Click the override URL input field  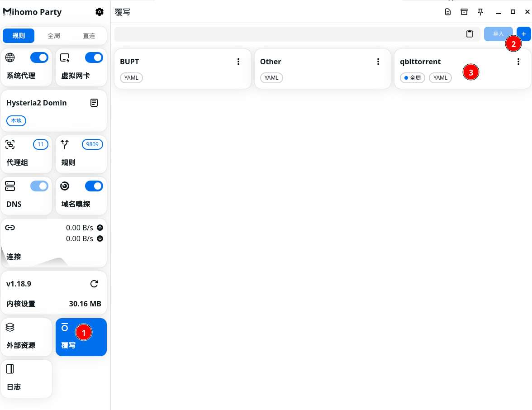click(x=290, y=34)
